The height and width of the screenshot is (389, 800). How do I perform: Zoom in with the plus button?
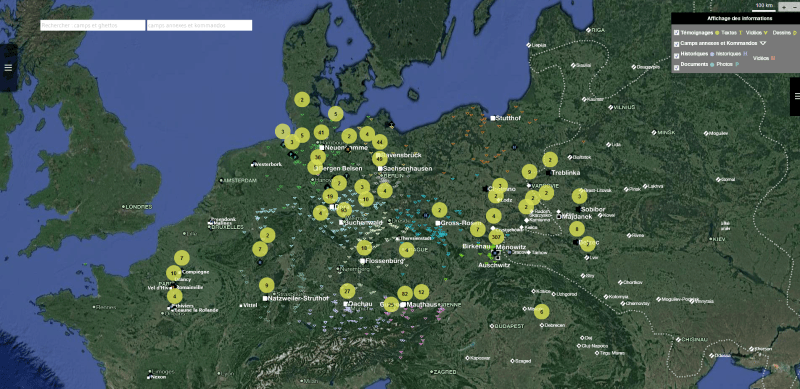[x=784, y=8]
